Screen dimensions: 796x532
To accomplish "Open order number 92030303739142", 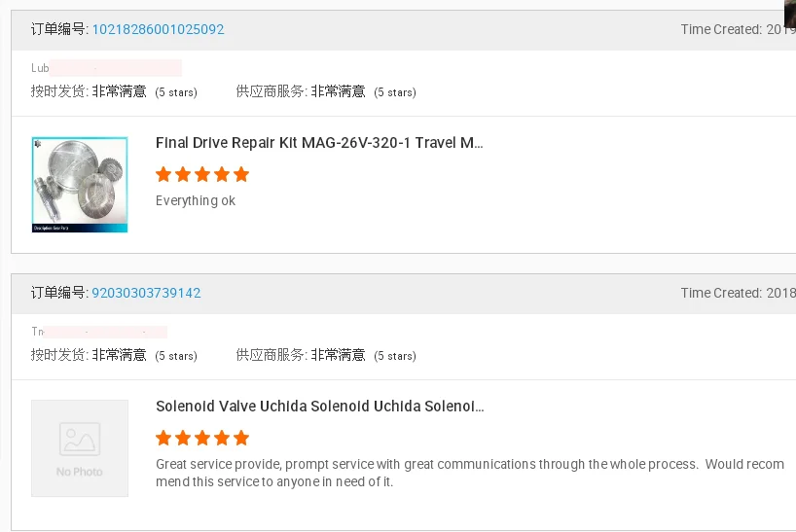I will pos(146,293).
